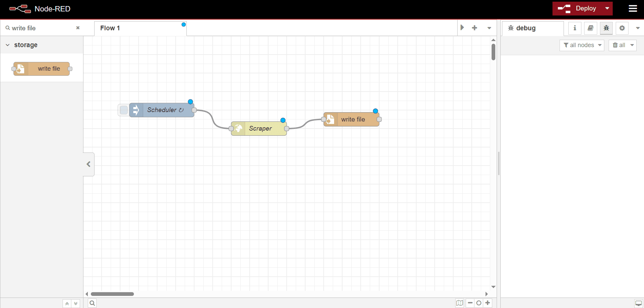The width and height of the screenshot is (644, 308).
Task: Clear all debug messages
Action: coord(619,45)
